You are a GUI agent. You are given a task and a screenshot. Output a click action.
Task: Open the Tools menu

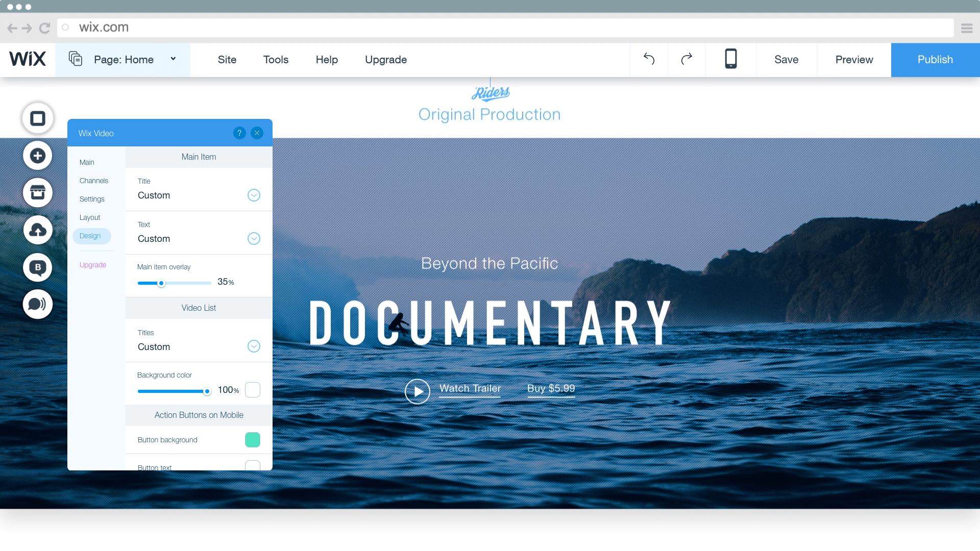[x=276, y=60]
